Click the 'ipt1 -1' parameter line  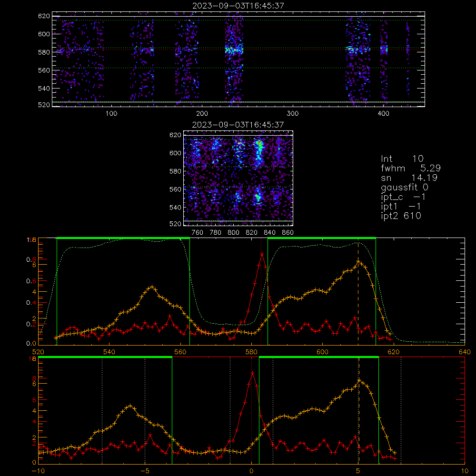coord(401,207)
